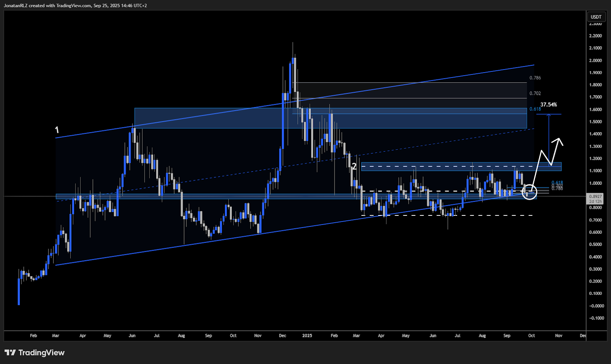
Task: Open the USDT currency selector
Action: (596, 17)
